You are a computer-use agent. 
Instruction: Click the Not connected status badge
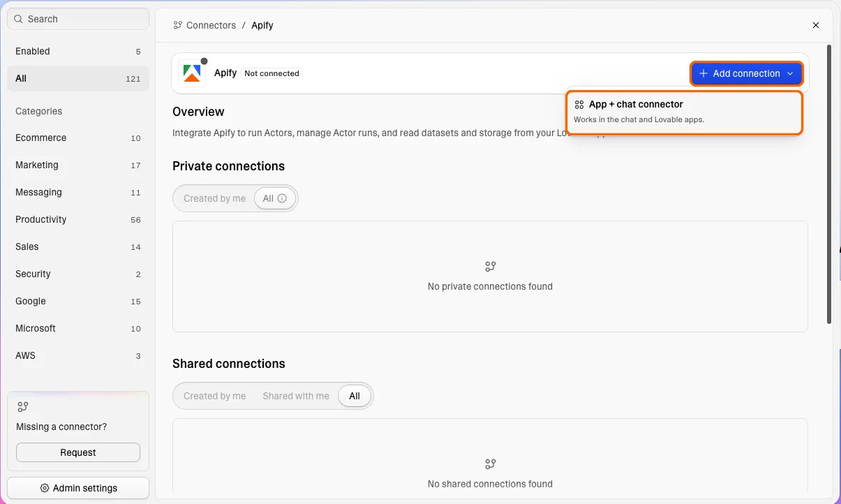point(272,73)
